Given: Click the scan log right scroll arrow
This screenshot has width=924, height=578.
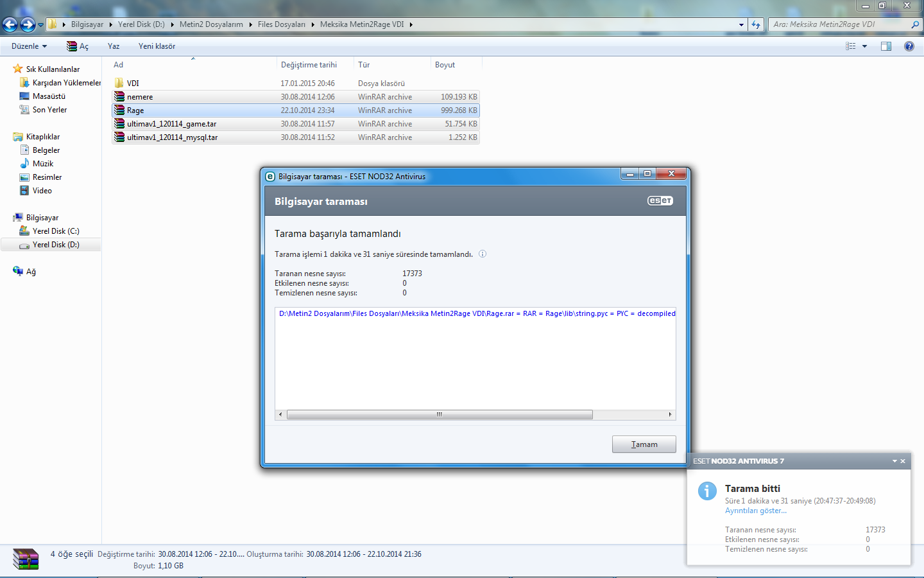Looking at the screenshot, I should (671, 415).
